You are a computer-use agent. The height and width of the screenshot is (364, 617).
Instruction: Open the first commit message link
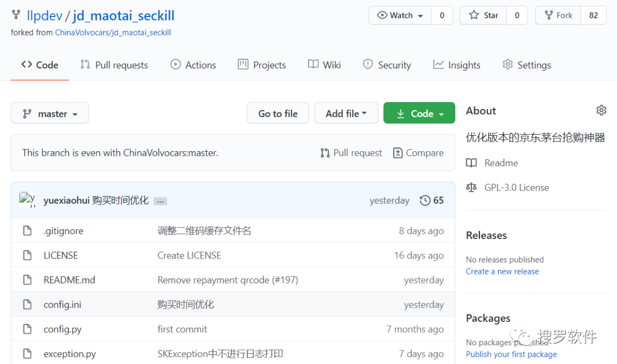click(182, 329)
